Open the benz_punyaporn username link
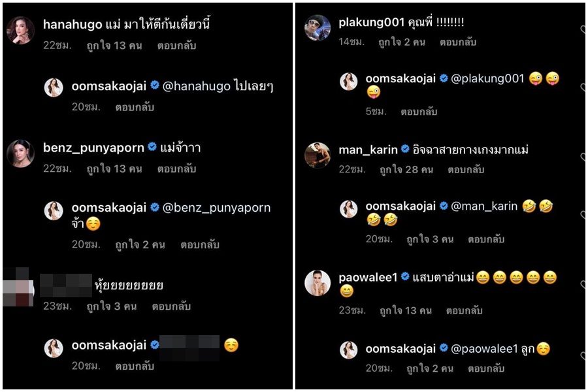This screenshot has width=588, height=392. (x=93, y=148)
